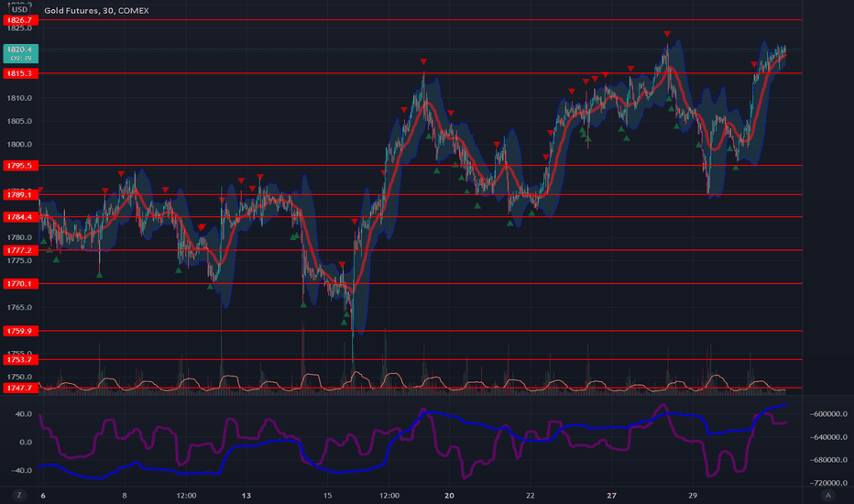Click the 0.0 indicator scale value
The height and width of the screenshot is (504, 854).
pos(26,443)
